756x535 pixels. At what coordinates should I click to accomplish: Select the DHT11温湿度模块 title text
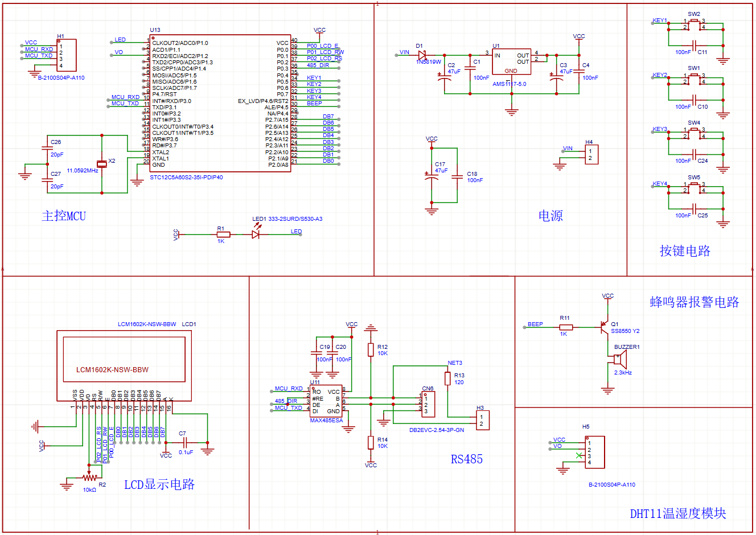(678, 513)
